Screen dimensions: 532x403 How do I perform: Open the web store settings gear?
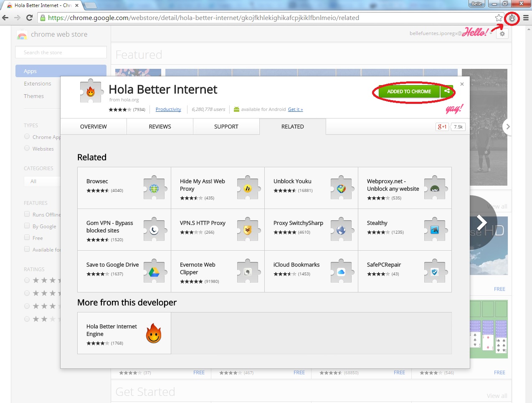[x=502, y=34]
